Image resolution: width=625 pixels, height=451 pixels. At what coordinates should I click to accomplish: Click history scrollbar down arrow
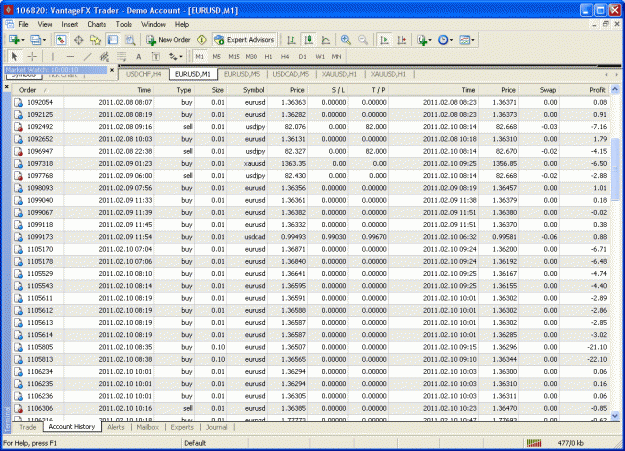tap(615, 416)
